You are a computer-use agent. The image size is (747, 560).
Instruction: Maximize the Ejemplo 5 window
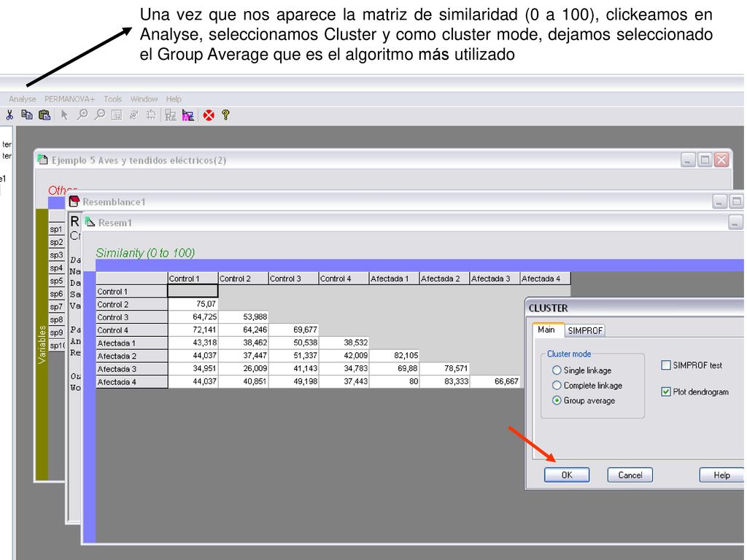[x=705, y=160]
